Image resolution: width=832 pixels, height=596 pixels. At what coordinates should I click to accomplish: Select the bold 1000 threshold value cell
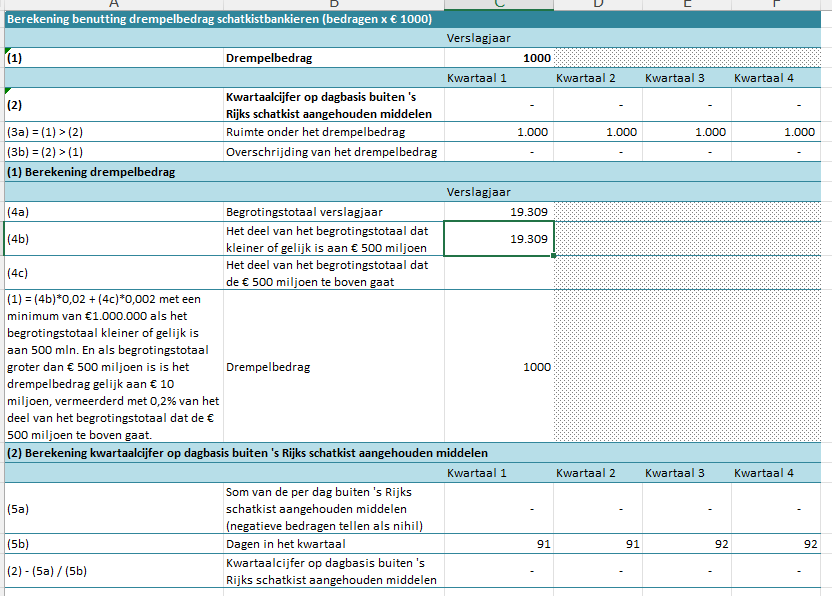(499, 58)
